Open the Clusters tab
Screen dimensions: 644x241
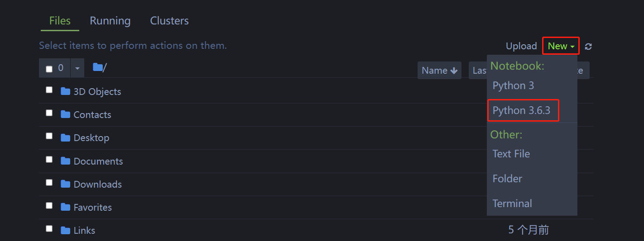tap(169, 21)
